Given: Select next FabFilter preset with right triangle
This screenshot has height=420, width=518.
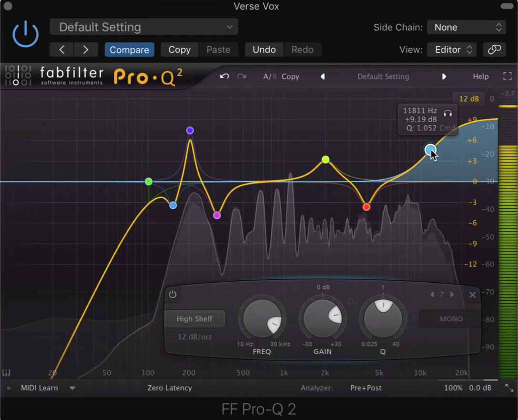Looking at the screenshot, I should click(x=444, y=77).
